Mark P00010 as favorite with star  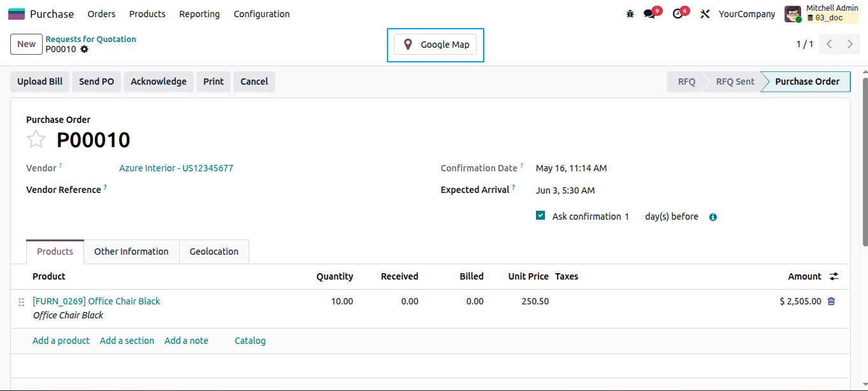click(x=36, y=139)
